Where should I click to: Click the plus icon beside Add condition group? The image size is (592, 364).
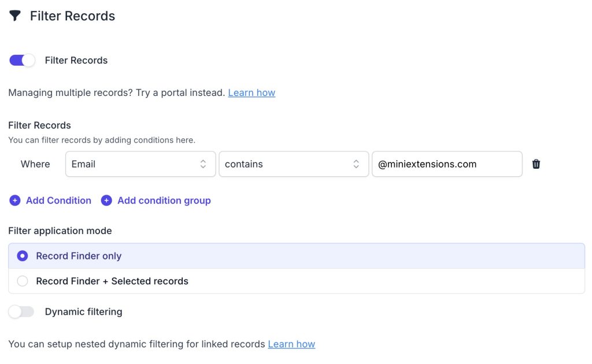click(x=106, y=200)
